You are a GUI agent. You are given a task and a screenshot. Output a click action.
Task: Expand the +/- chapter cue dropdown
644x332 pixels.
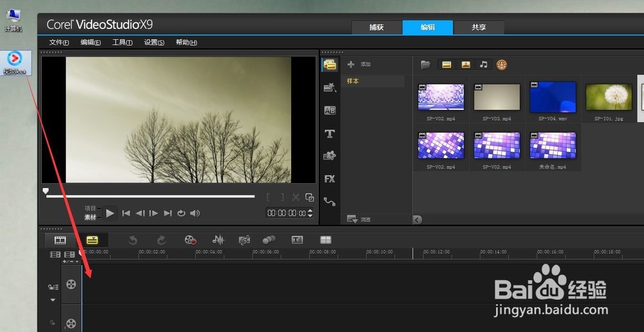click(71, 261)
